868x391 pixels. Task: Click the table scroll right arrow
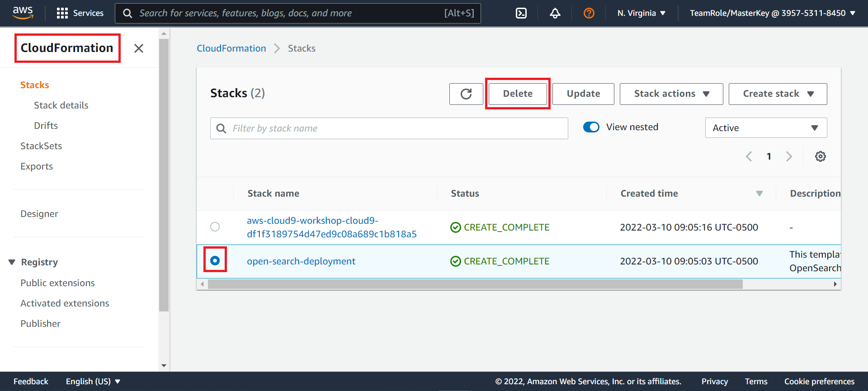[x=835, y=284]
